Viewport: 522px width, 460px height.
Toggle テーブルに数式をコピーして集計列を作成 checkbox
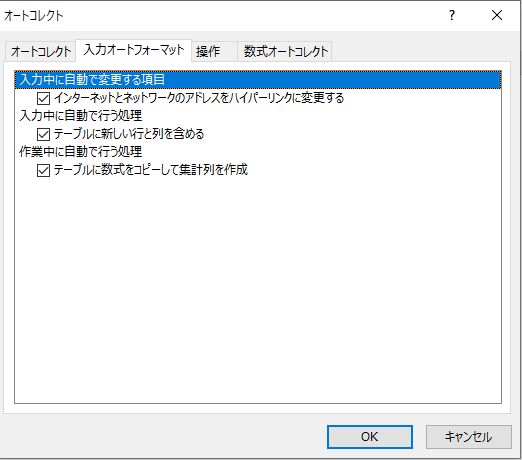43,170
